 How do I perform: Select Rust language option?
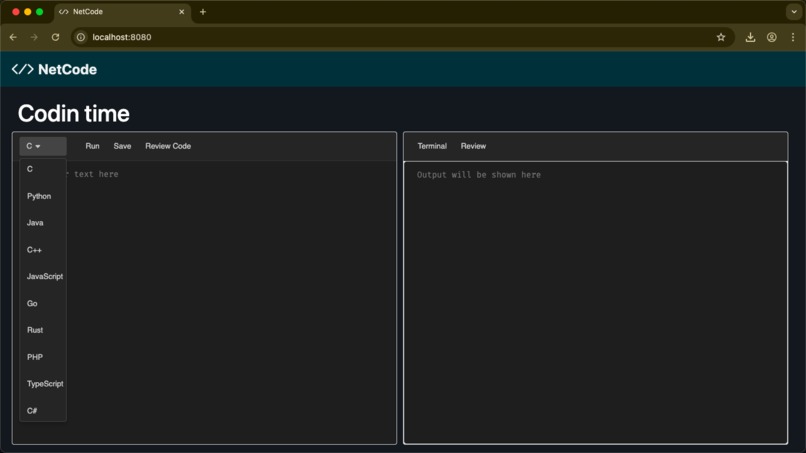[x=43, y=330]
